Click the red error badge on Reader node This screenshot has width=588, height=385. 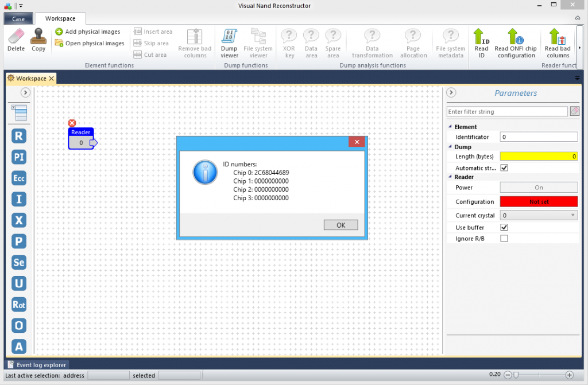pos(72,123)
